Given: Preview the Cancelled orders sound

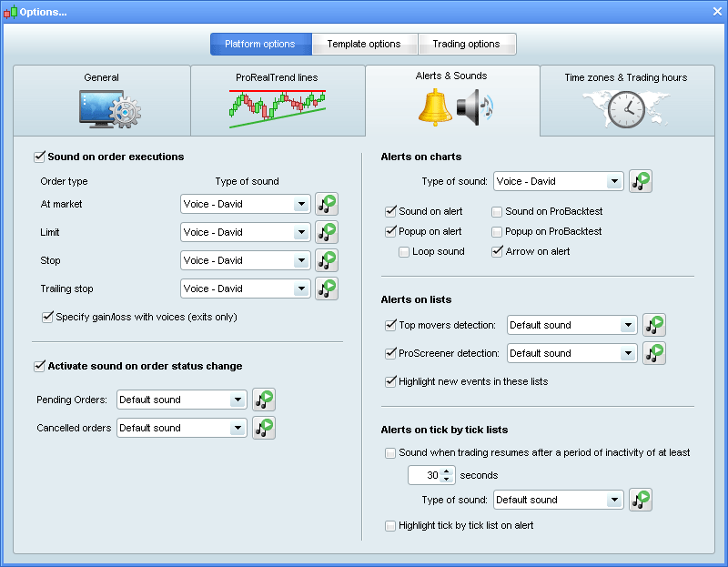Looking at the screenshot, I should 264,428.
